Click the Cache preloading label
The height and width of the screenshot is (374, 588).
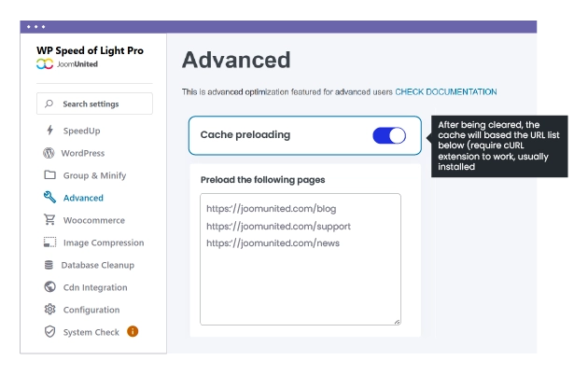(245, 134)
